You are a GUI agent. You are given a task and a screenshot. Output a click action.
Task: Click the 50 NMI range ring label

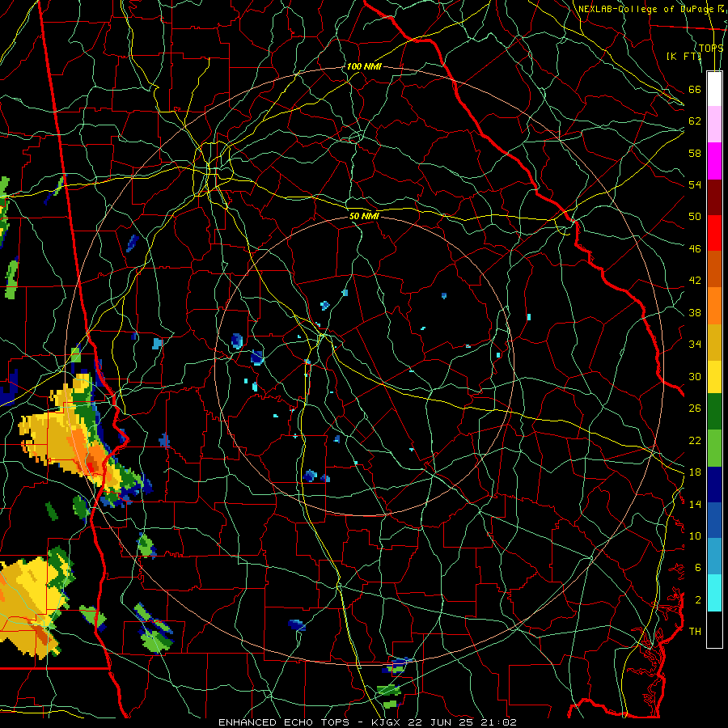pyautogui.click(x=364, y=216)
